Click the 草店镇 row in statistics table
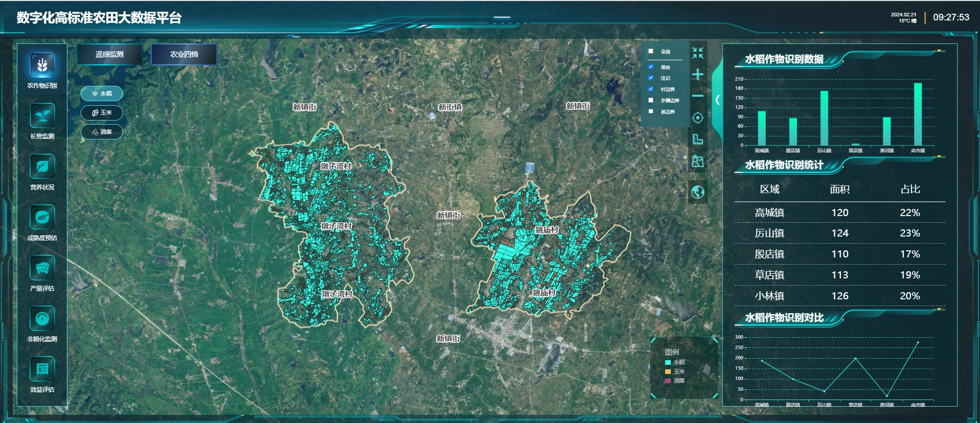Screen dimensions: 980x423 (840, 275)
